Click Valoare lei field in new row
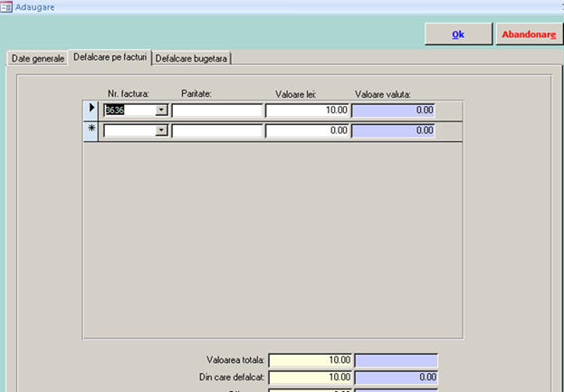This screenshot has width=564, height=392. (308, 130)
